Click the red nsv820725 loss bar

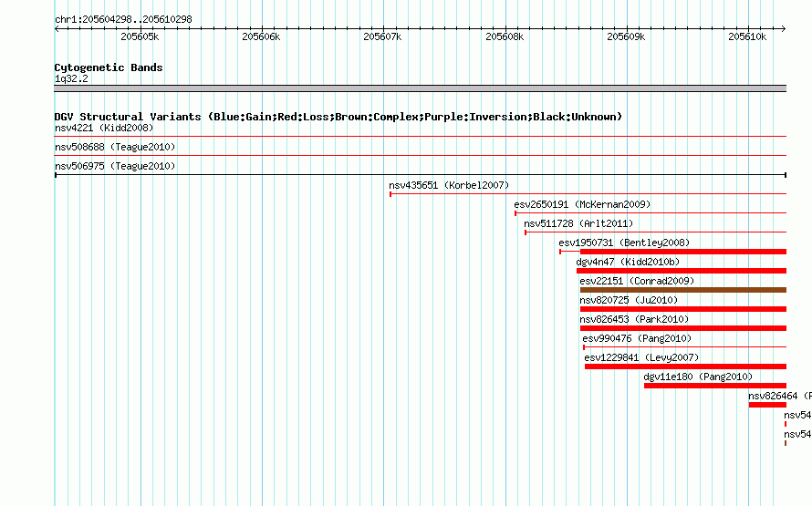coord(683,309)
